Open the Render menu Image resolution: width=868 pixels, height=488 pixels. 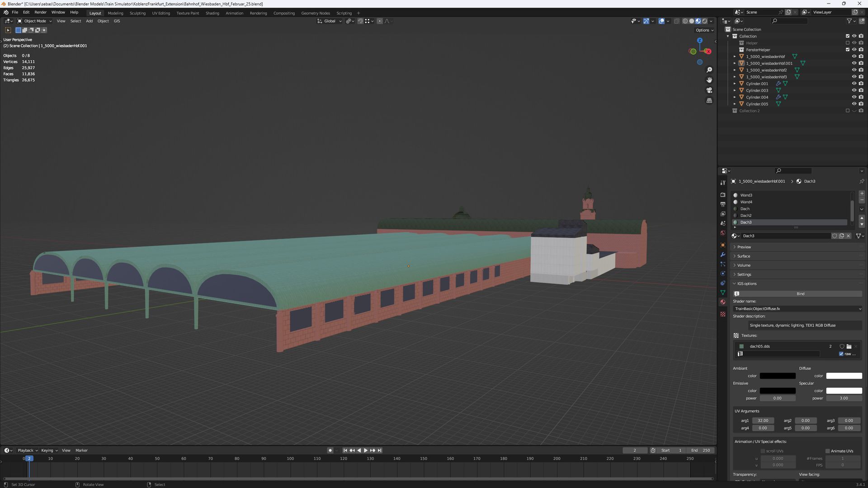point(40,12)
